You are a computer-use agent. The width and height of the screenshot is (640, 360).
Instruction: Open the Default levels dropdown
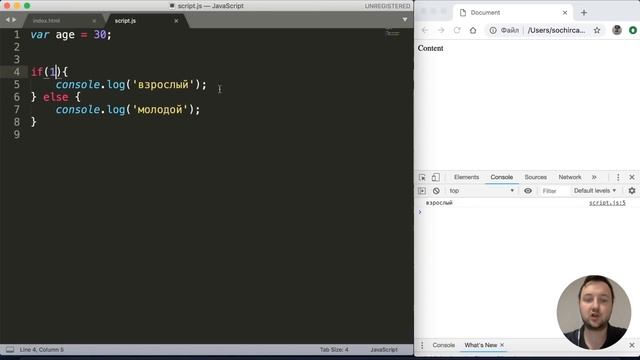tap(595, 191)
